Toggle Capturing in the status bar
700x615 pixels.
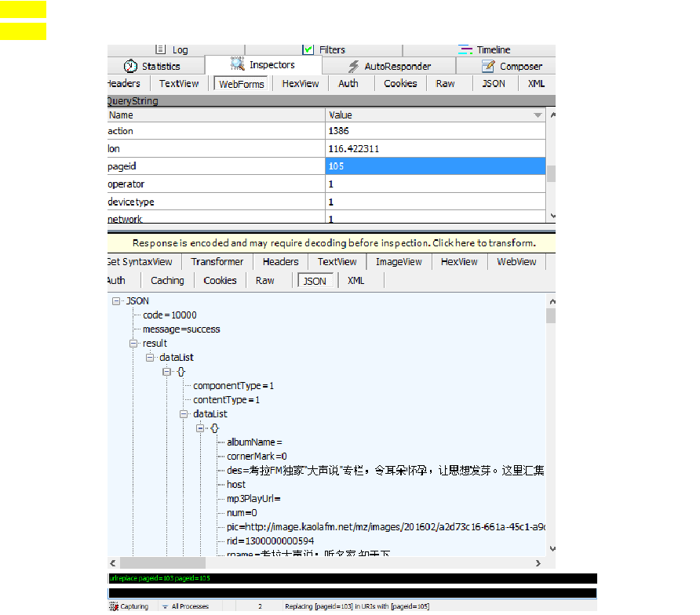coord(129,606)
